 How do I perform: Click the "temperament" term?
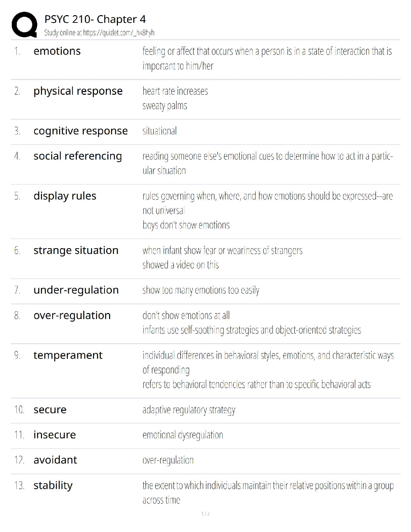coord(68,355)
